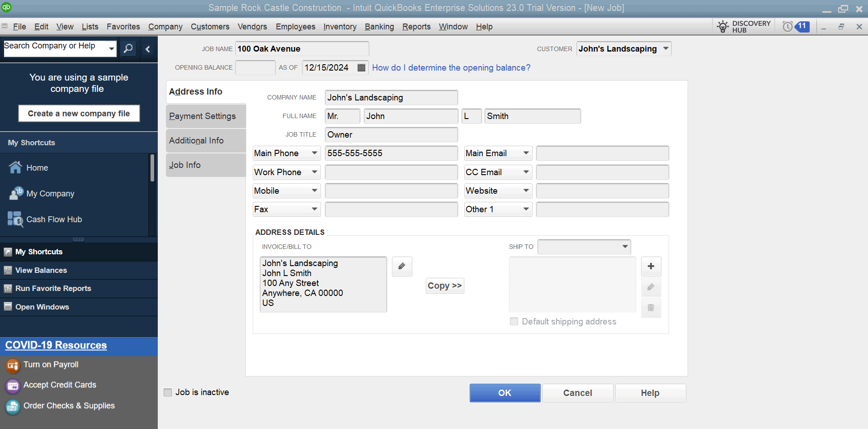Click the OK button
Image resolution: width=868 pixels, height=429 pixels.
(505, 393)
